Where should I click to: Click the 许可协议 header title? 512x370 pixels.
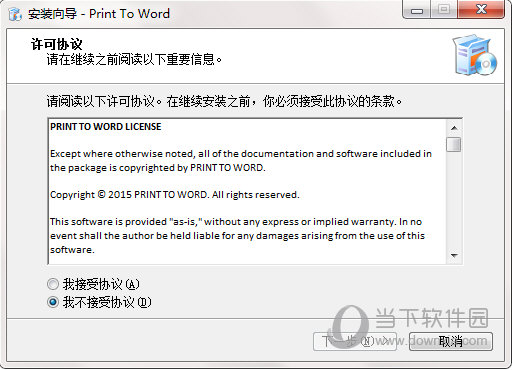click(x=56, y=44)
